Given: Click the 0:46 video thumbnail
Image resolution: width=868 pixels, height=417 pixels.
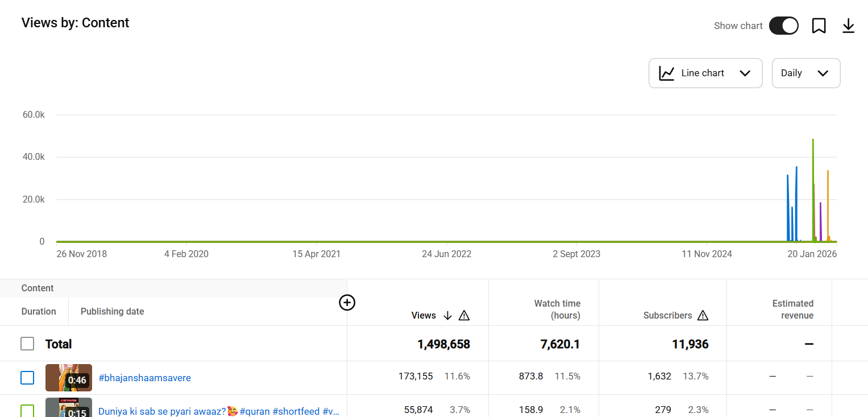Looking at the screenshot, I should [68, 378].
